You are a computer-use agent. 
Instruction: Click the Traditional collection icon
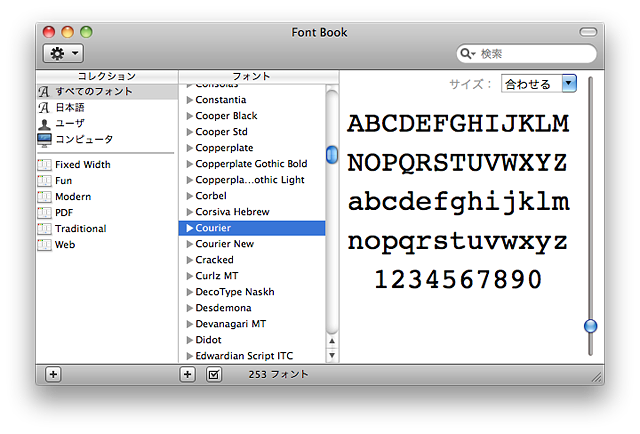pos(44,228)
